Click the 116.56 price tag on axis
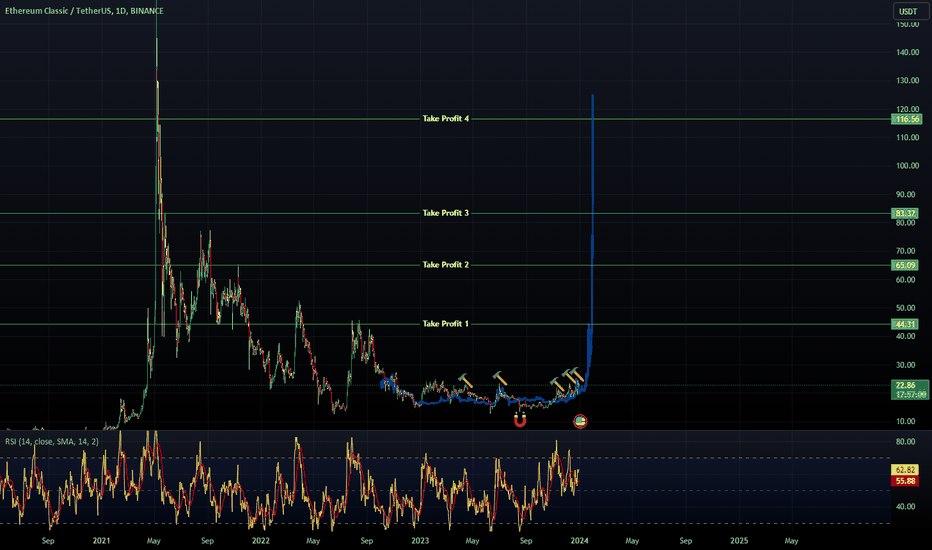This screenshot has height=550, width=932. [906, 119]
